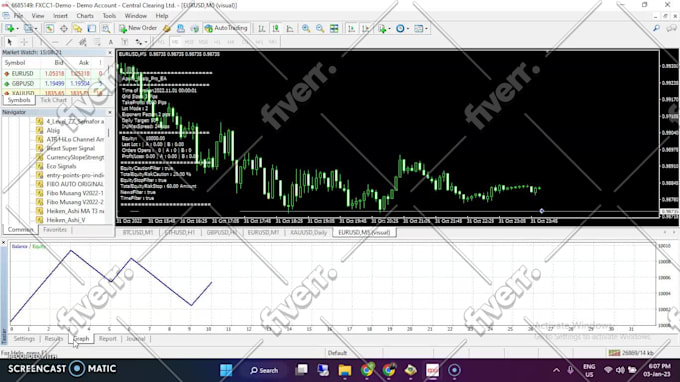Screen dimensions: 680x382
Task: Open the File menu
Action: point(18,16)
